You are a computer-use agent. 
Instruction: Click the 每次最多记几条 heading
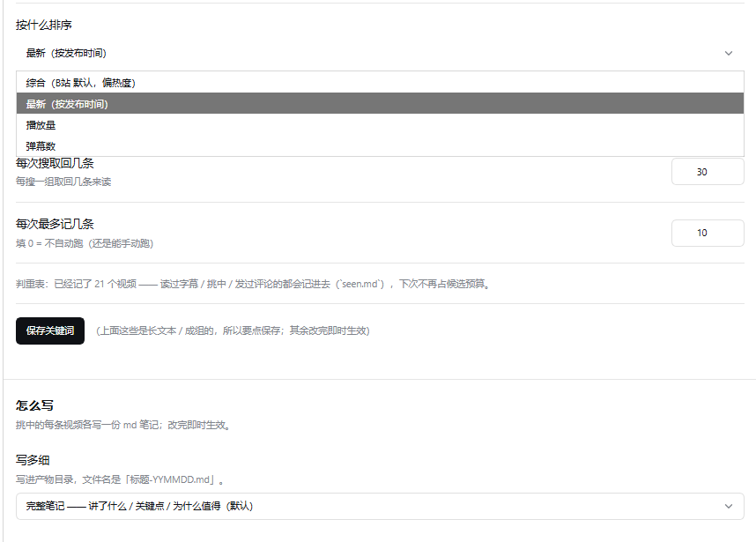(55, 224)
